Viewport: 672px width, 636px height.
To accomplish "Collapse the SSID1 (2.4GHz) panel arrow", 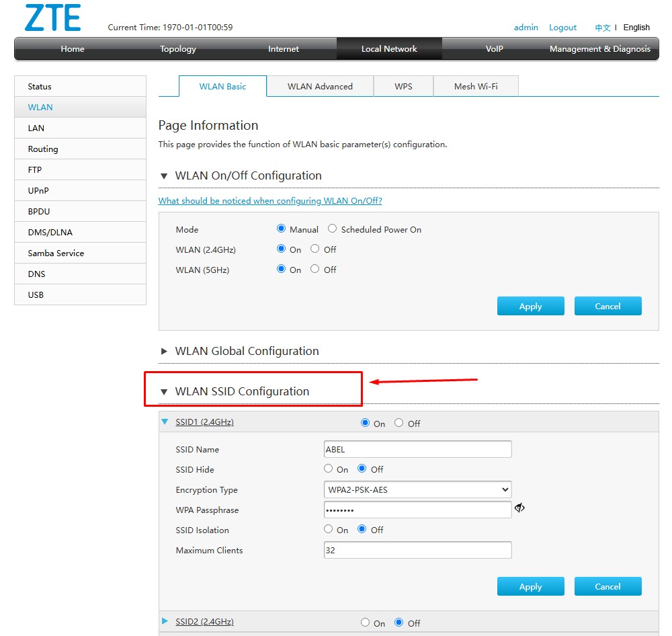I will (165, 422).
